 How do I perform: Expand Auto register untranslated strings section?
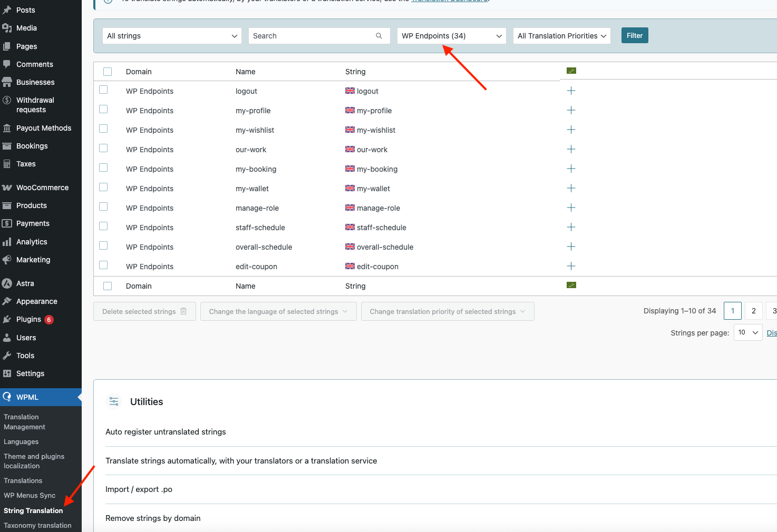[x=166, y=432]
